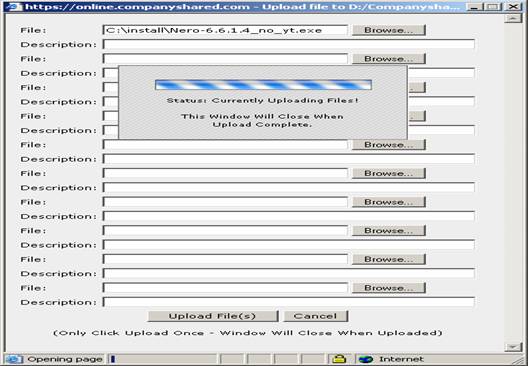Click the first Description text field

289,44
